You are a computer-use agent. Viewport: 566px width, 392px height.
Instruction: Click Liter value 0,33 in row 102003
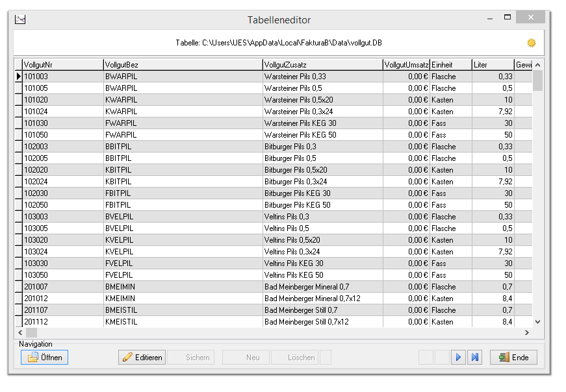pyautogui.click(x=493, y=147)
